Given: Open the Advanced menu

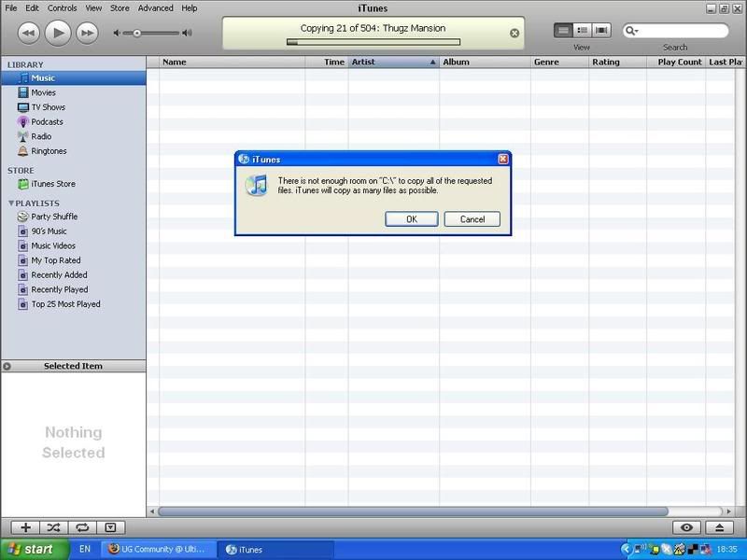Looking at the screenshot, I should (x=155, y=8).
